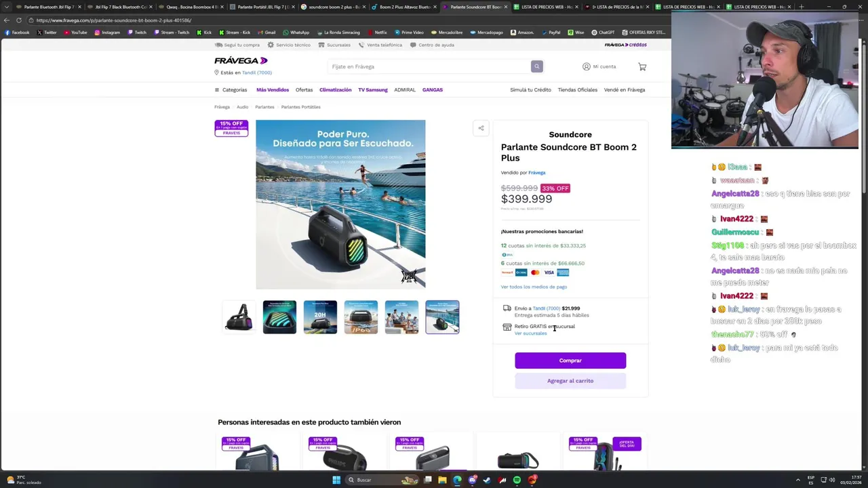Go back with the browser back arrow
Screen dimensions: 868x488
click(7, 20)
